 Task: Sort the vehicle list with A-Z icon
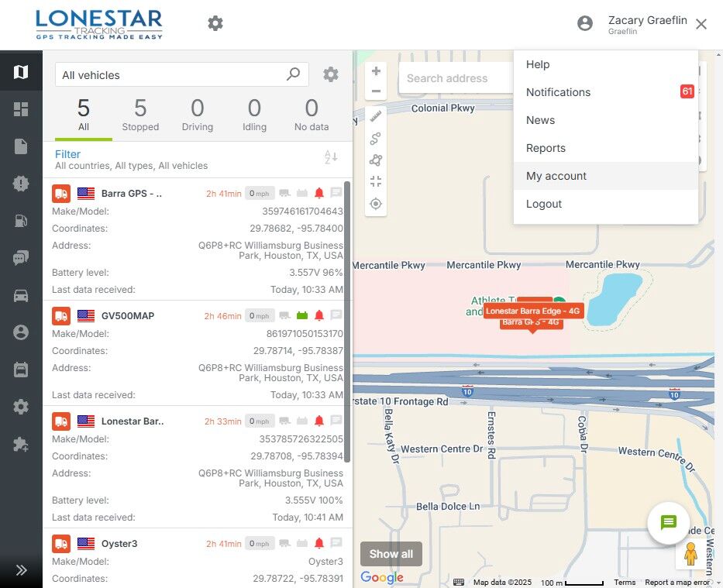tap(331, 157)
